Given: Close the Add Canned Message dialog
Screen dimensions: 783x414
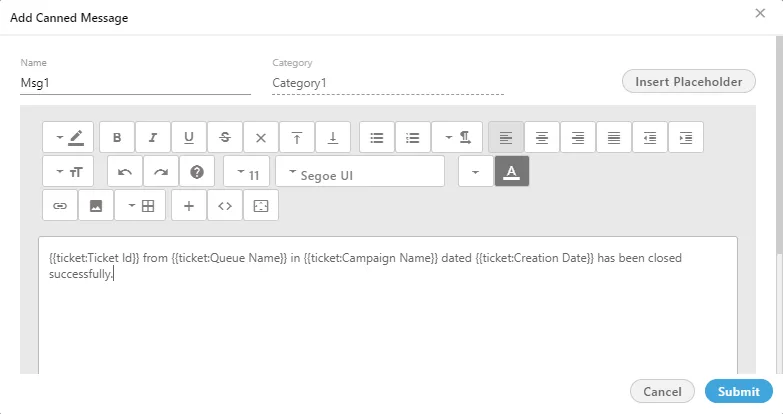Looking at the screenshot, I should (x=760, y=13).
